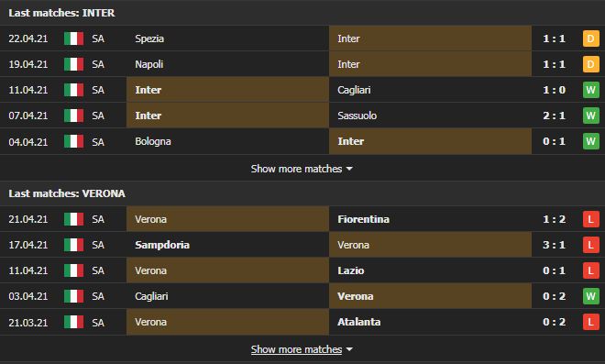
Task: Select the 2 : 1 score for Inter–Sassuolo
Action: tap(554, 116)
